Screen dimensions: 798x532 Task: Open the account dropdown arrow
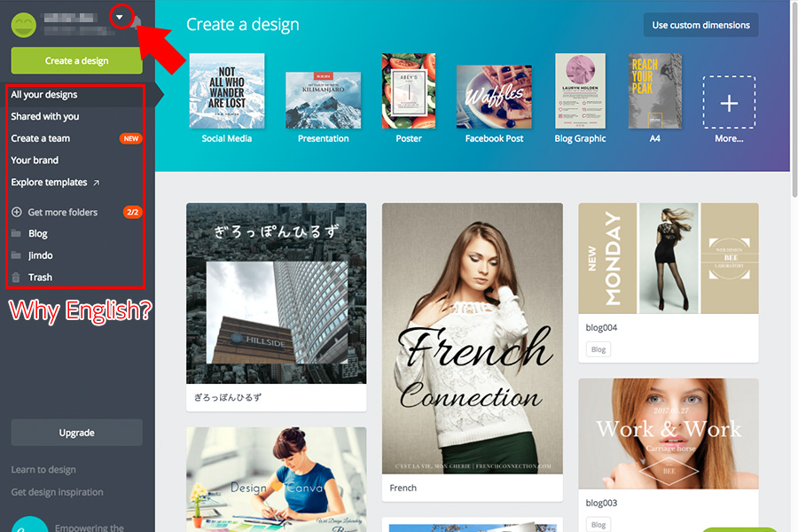(x=120, y=18)
